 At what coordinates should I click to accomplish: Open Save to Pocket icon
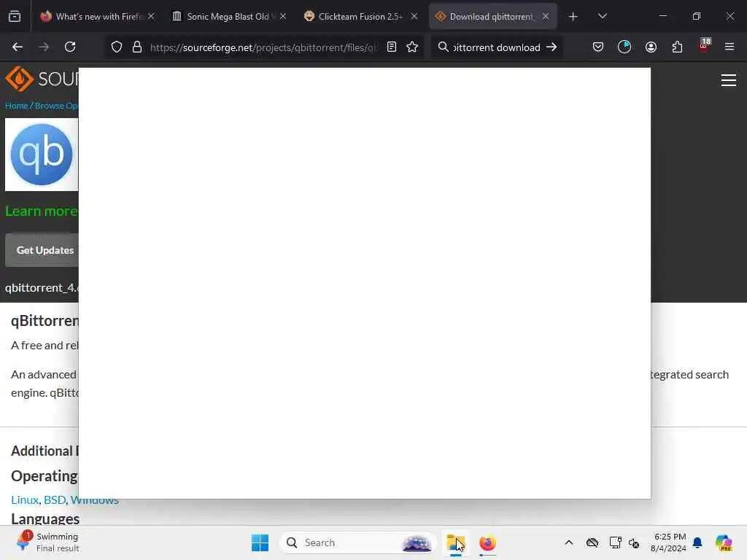click(598, 47)
